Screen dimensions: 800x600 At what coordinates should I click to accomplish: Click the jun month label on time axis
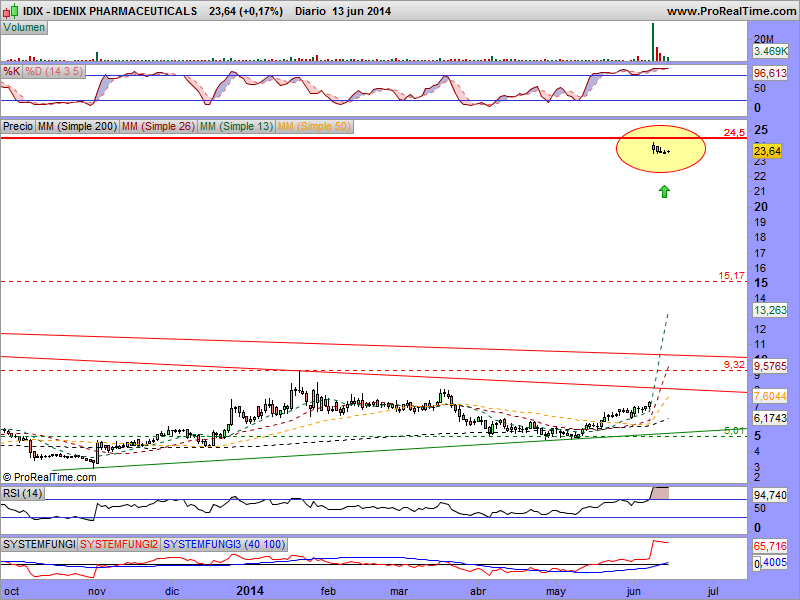tap(633, 591)
